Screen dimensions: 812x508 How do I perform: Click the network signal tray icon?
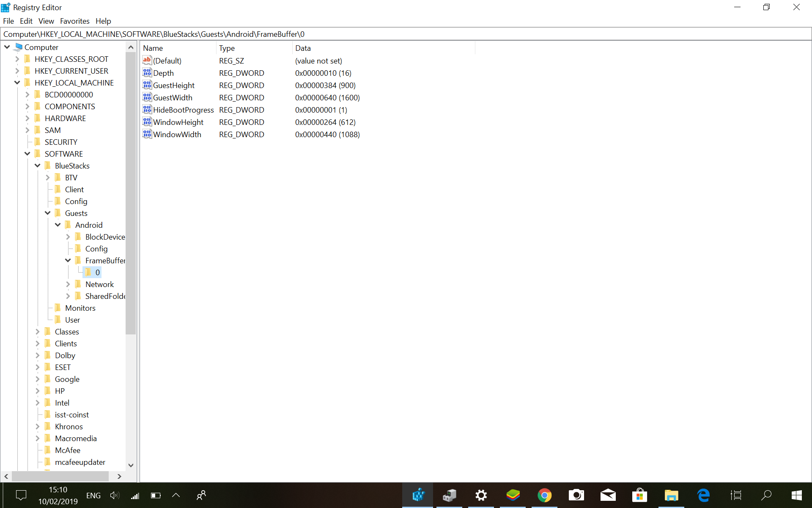click(135, 495)
